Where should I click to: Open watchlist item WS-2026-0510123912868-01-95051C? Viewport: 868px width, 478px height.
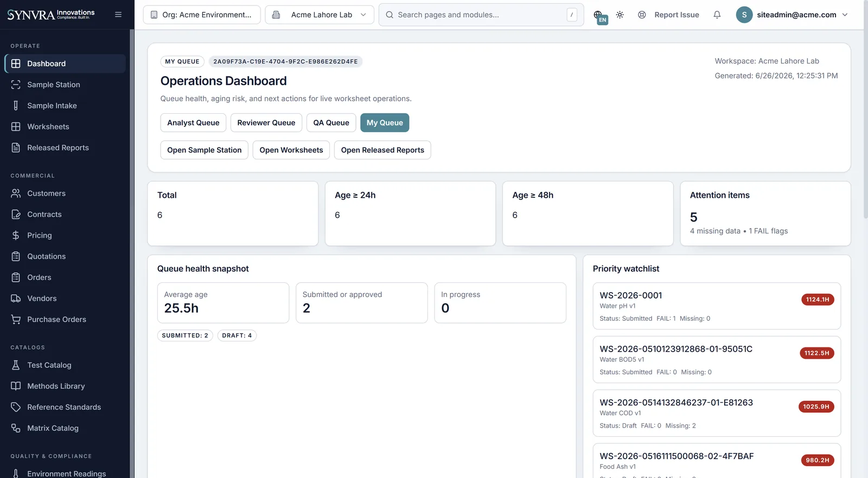click(717, 360)
